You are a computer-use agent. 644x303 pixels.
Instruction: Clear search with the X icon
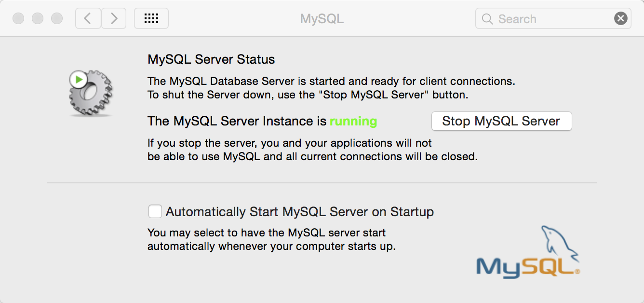pyautogui.click(x=621, y=19)
